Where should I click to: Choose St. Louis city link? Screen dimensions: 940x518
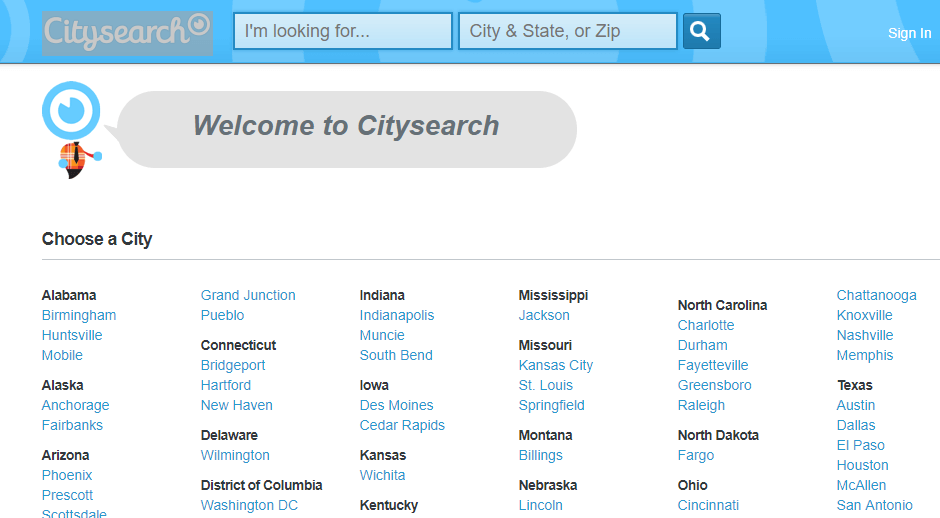pos(546,386)
